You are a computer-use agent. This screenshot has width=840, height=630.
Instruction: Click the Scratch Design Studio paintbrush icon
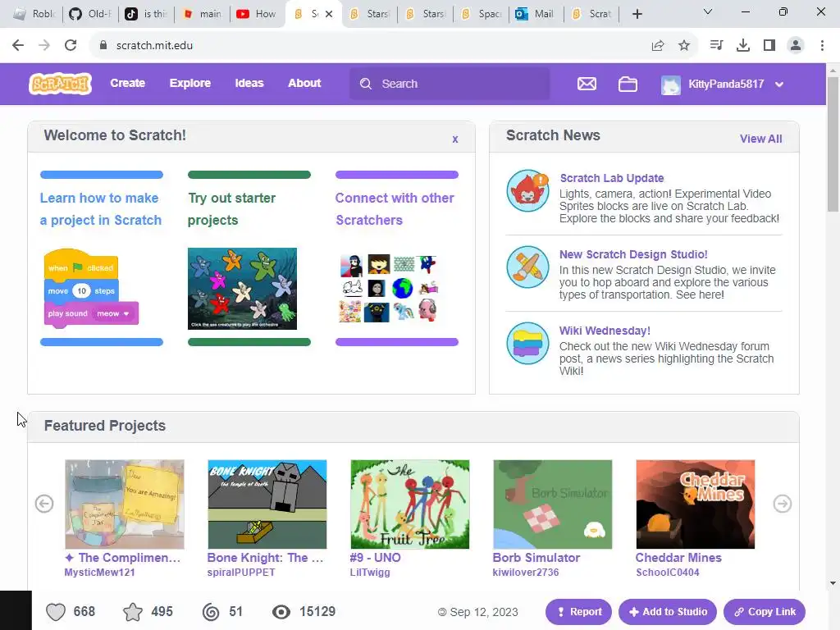coord(527,267)
